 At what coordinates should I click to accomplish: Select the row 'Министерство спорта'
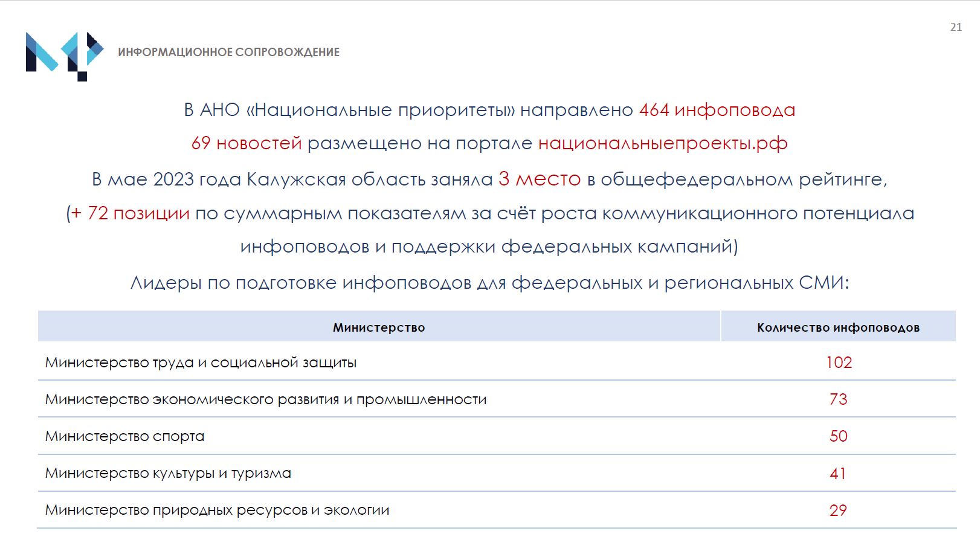pos(497,436)
